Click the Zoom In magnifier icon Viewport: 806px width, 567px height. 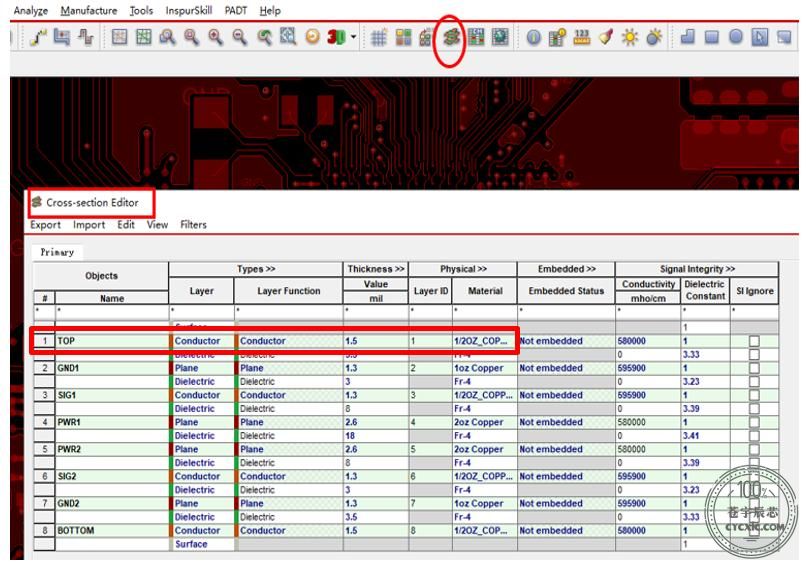(x=215, y=38)
